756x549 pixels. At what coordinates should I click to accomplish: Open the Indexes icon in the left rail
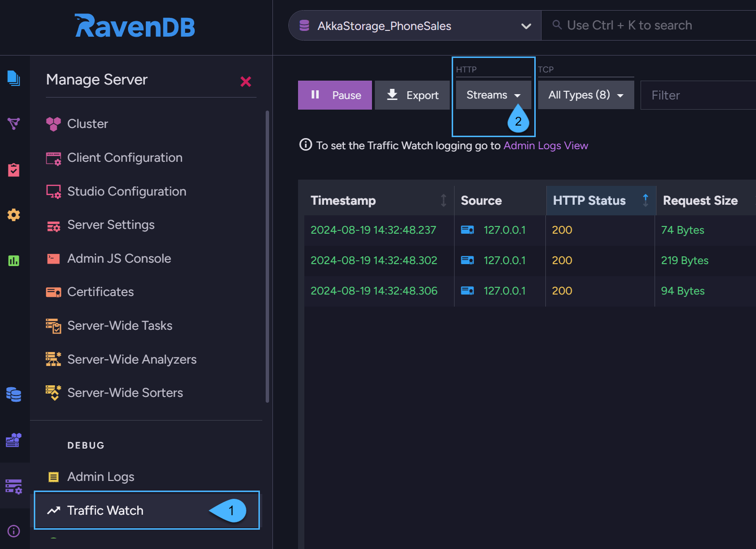coord(14,124)
